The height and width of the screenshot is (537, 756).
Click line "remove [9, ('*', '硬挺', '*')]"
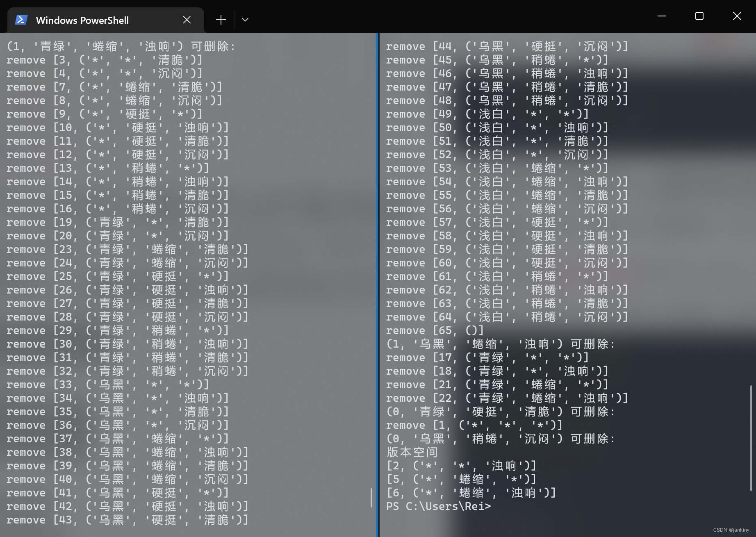[x=105, y=114]
